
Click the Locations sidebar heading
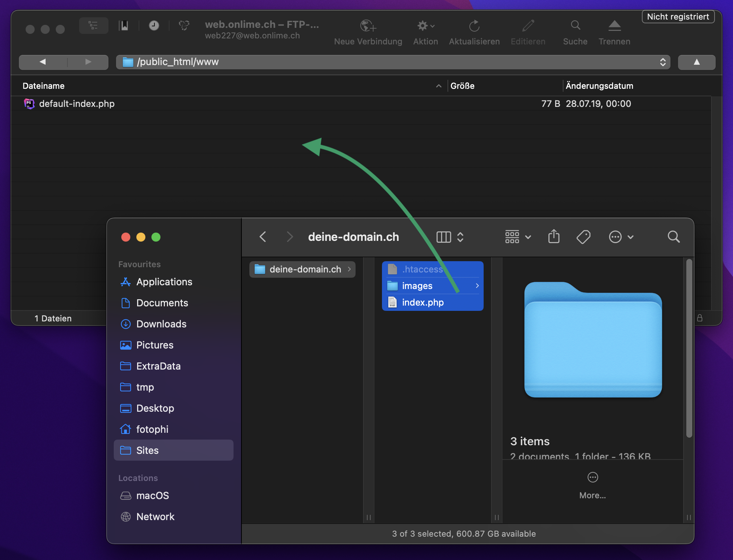click(138, 478)
